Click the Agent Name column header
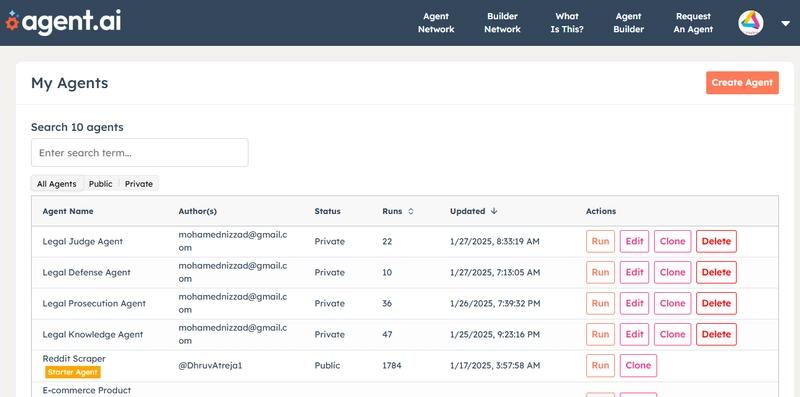The height and width of the screenshot is (397, 800). coord(68,211)
